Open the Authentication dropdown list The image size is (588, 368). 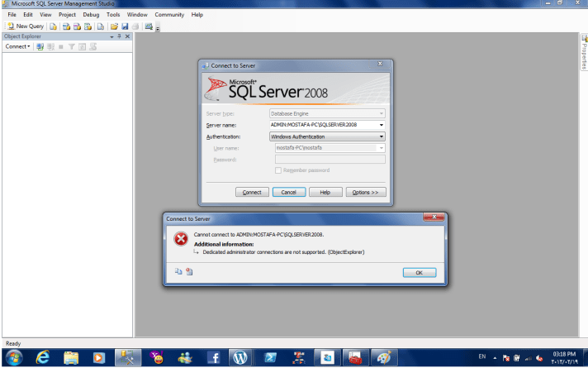click(x=382, y=136)
